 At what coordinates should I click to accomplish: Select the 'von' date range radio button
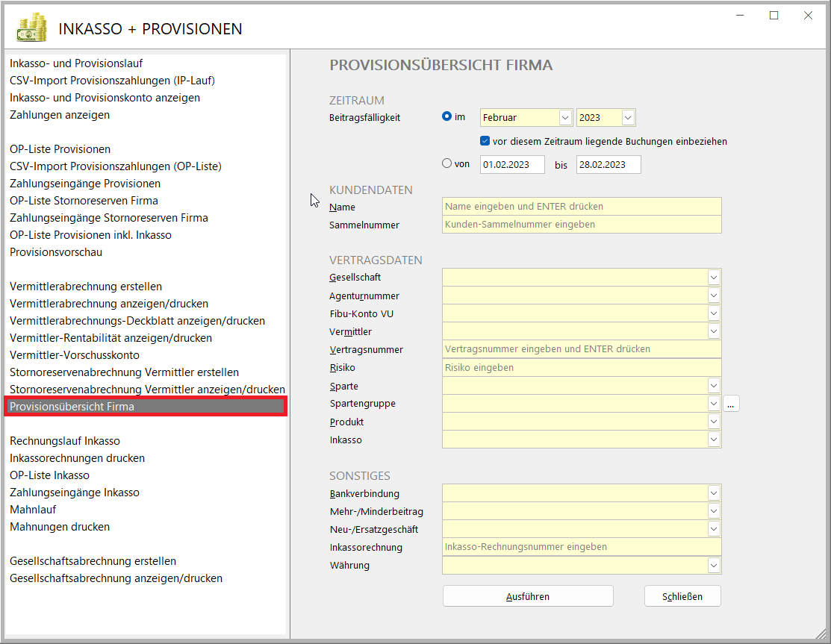(447, 163)
